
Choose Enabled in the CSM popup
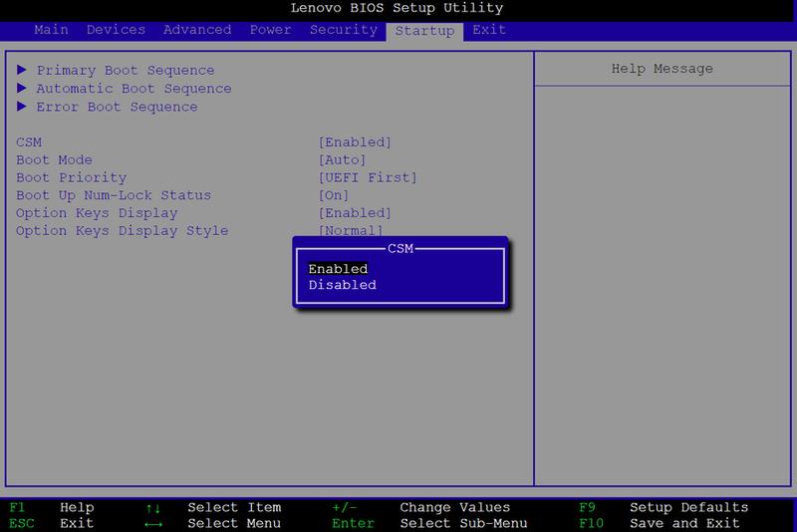338,269
